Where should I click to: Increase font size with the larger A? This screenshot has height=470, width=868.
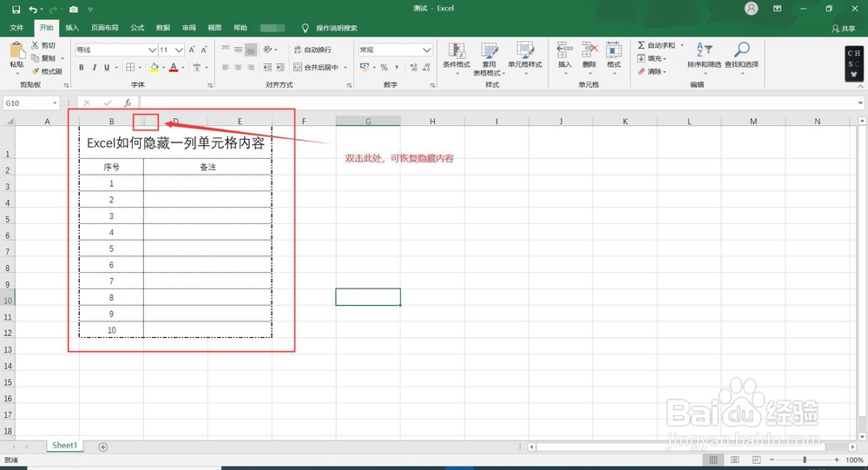tap(192, 50)
